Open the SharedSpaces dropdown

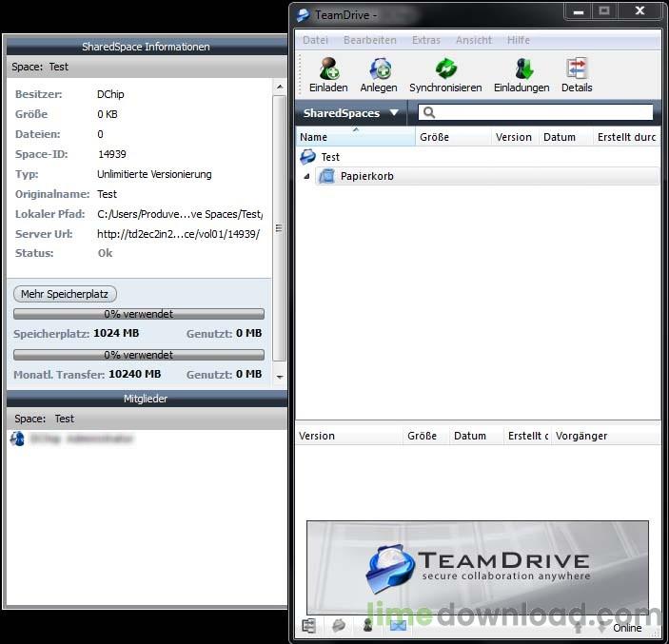point(350,113)
